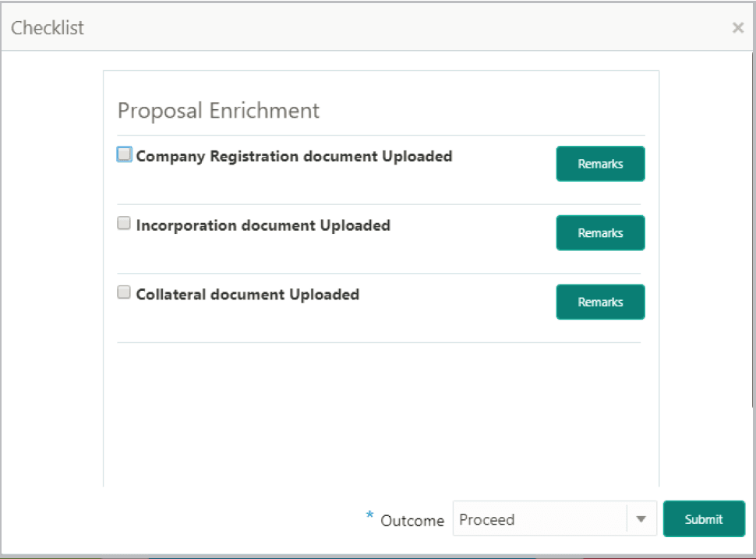Screen dimensions: 756x559
Task: Select the Incorporation document Uploaded label
Action: tap(263, 225)
